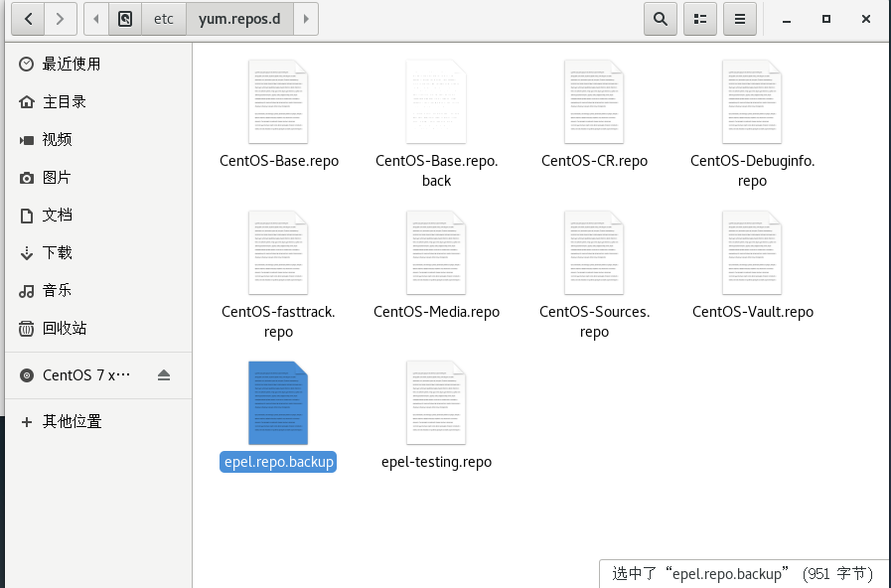The image size is (891, 588).
Task: Select the CentOS-fasttrack.repo file icon
Action: coord(278,253)
